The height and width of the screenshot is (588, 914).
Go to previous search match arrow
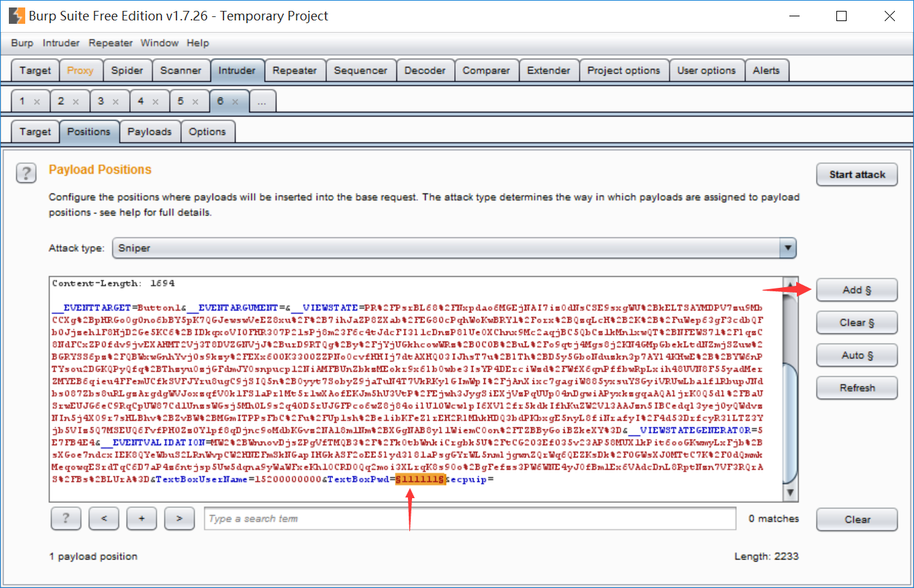pos(104,519)
